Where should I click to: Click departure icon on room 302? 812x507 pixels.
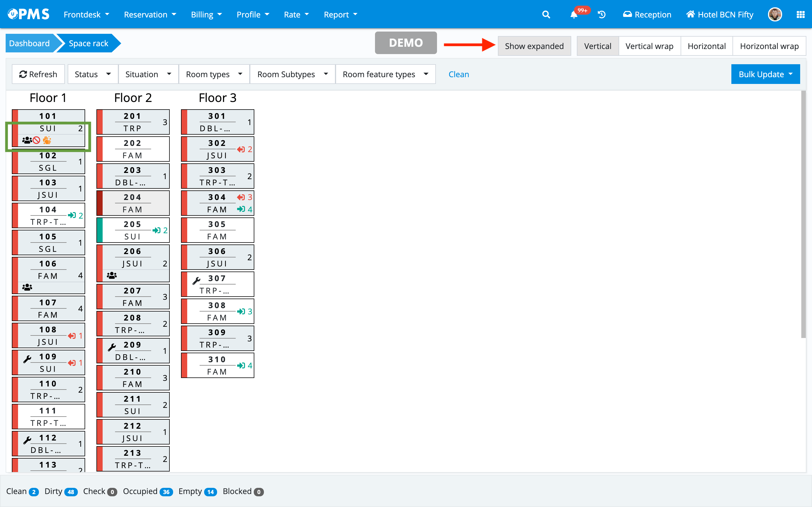point(241,149)
